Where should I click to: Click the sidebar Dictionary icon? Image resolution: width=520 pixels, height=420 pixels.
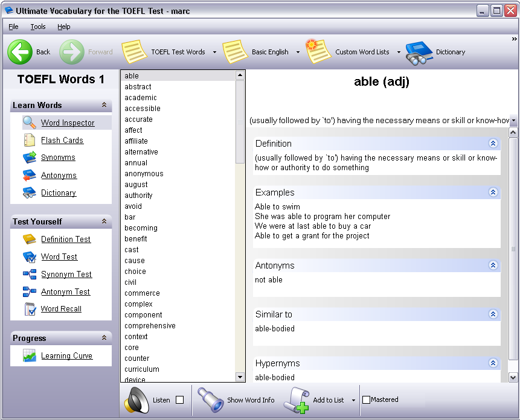tap(30, 192)
